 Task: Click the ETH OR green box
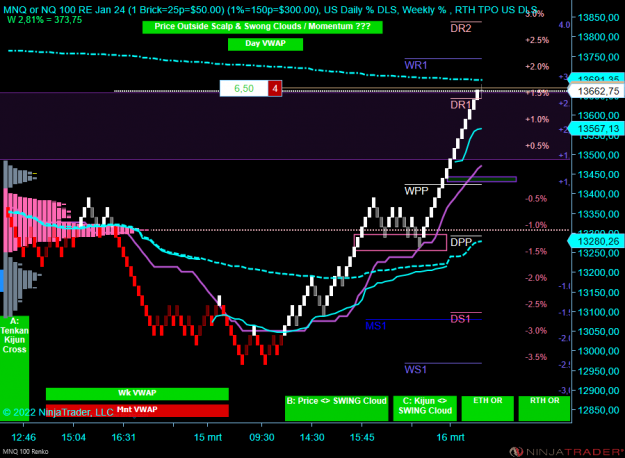pyautogui.click(x=487, y=408)
